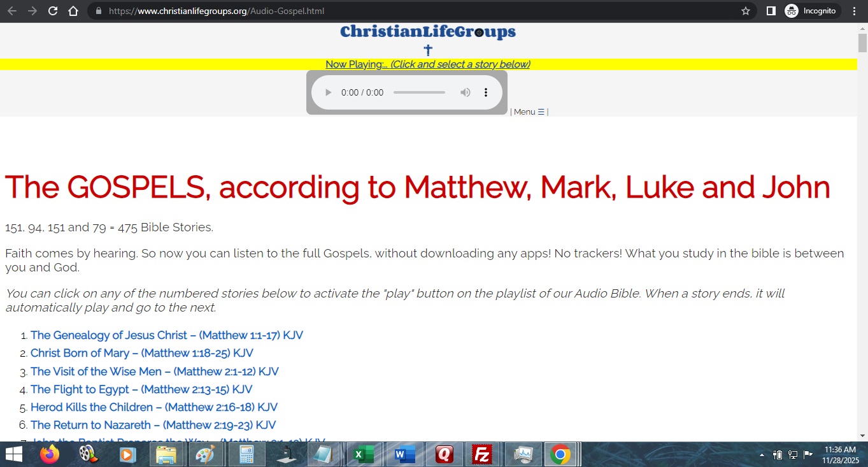Go to the browser home page
The height and width of the screenshot is (467, 868).
tap(73, 11)
